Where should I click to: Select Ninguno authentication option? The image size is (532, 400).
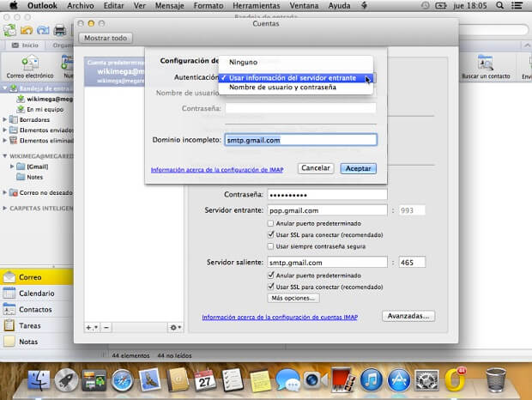coord(296,63)
